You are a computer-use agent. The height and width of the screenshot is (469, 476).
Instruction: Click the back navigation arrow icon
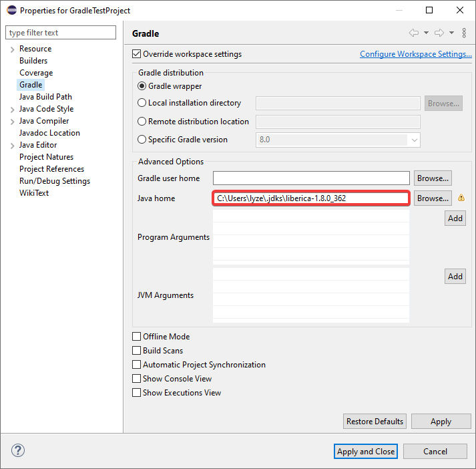(x=414, y=33)
